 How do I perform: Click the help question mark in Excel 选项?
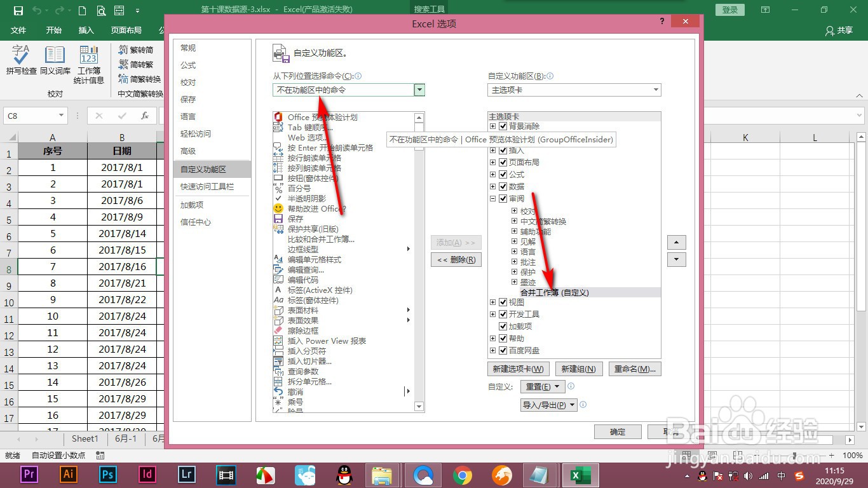663,21
